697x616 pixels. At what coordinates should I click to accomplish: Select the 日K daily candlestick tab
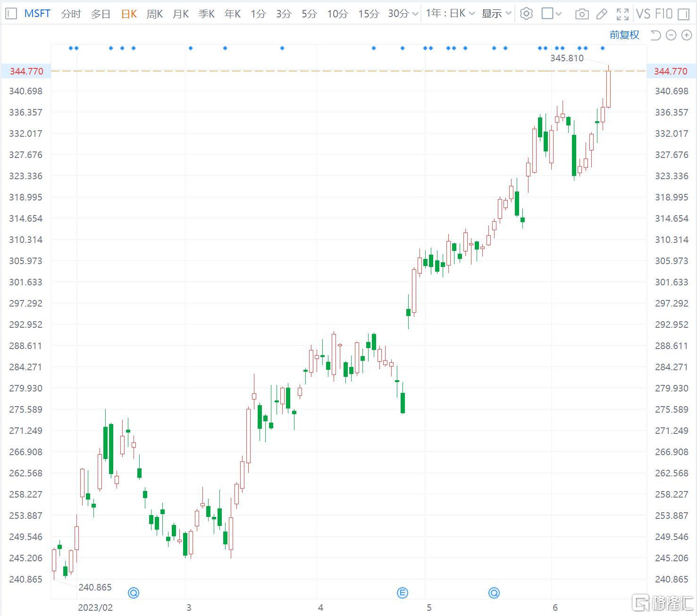click(129, 14)
